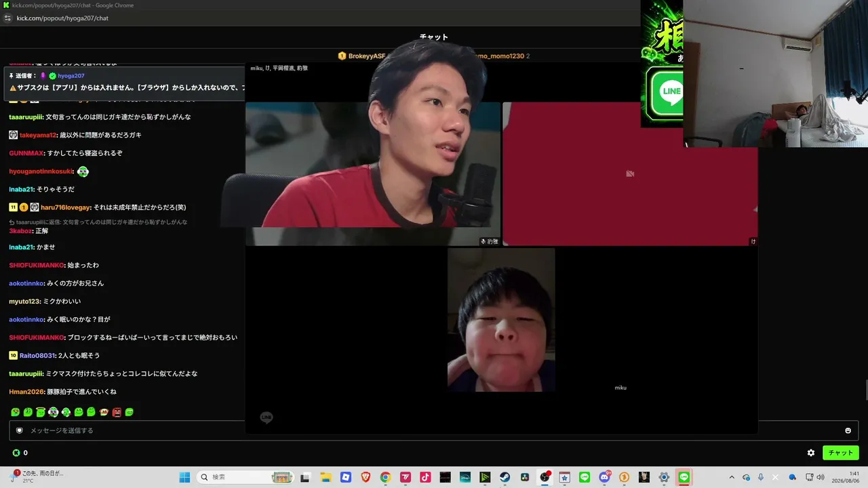This screenshot has height=488, width=868.
Task: Open the chat settings gear
Action: click(811, 453)
